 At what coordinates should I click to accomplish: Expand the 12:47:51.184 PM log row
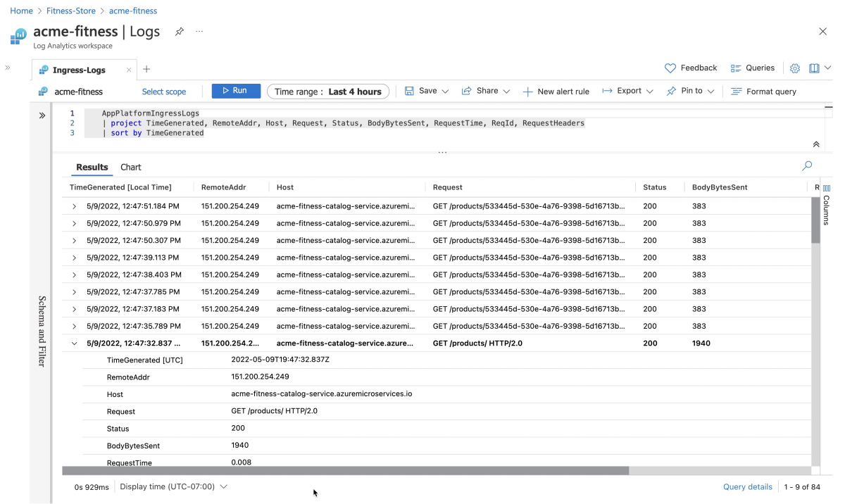(x=74, y=206)
